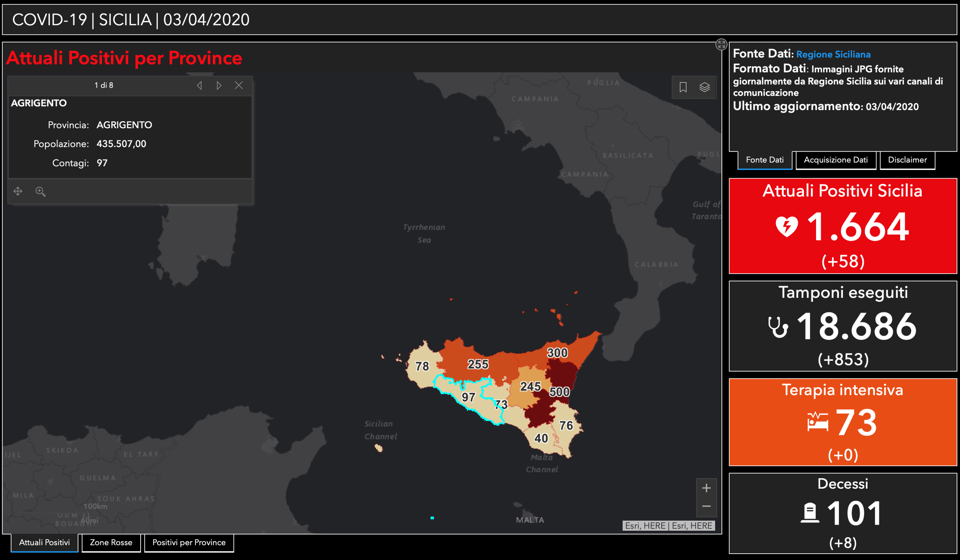Open the Regione Siciliana link
This screenshot has width=960, height=560.
pyautogui.click(x=833, y=54)
